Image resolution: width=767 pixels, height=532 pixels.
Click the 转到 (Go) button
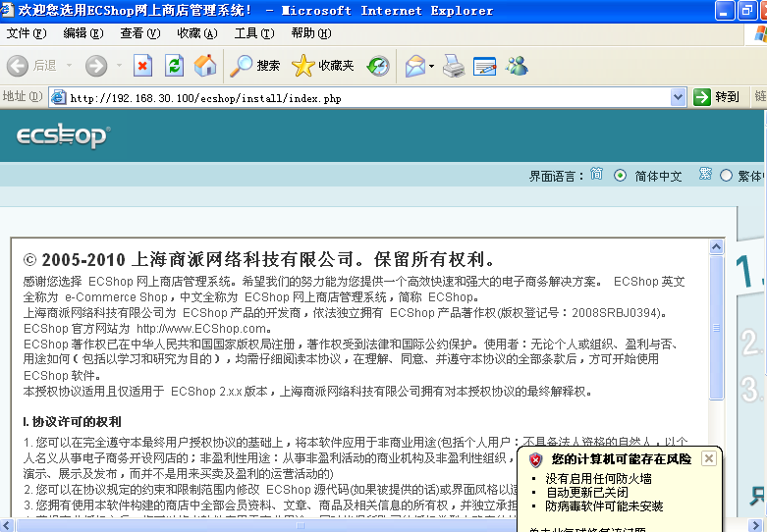pyautogui.click(x=716, y=97)
